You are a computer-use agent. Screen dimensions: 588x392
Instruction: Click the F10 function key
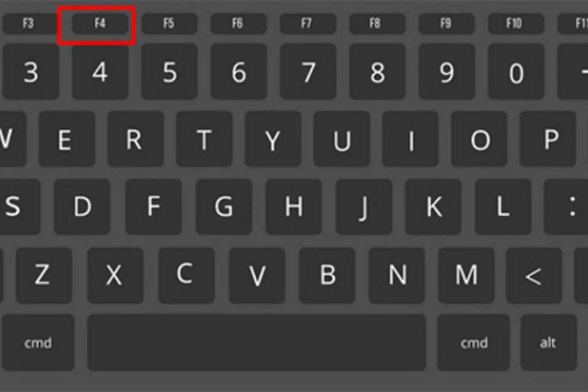[516, 24]
